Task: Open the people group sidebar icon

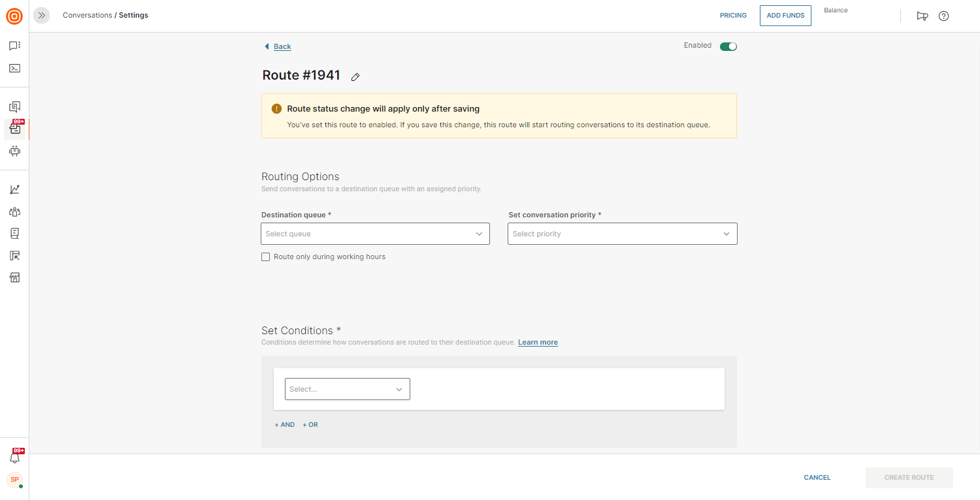Action: [x=14, y=211]
